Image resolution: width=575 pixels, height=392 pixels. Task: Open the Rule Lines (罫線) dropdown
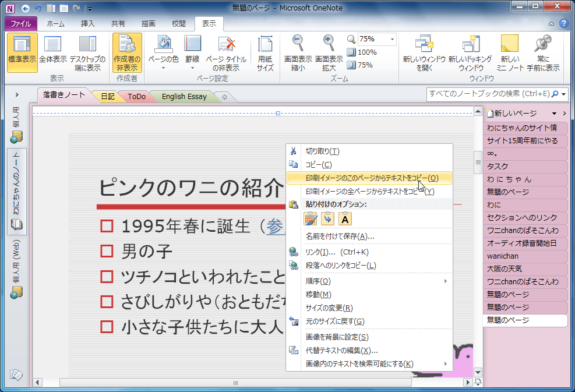pos(192,52)
